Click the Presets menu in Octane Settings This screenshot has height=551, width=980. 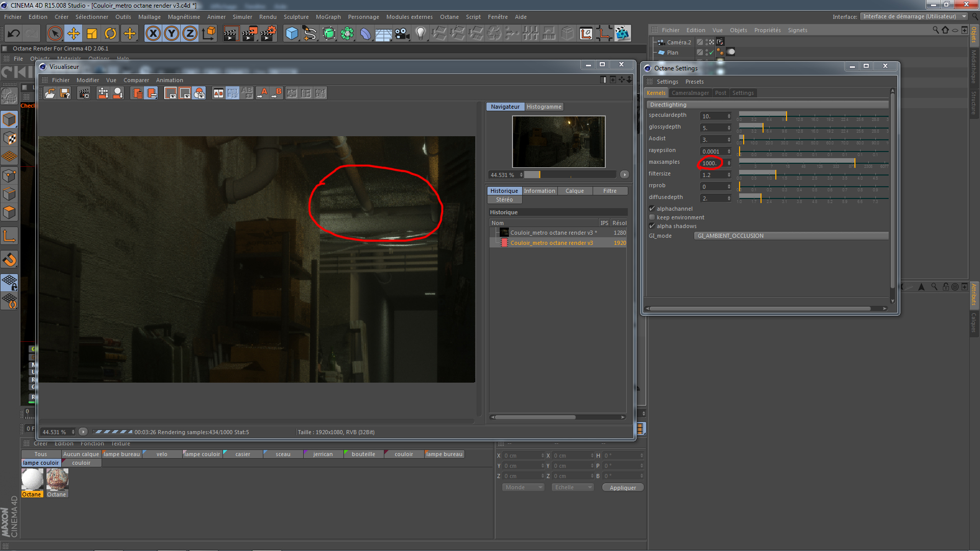tap(694, 82)
